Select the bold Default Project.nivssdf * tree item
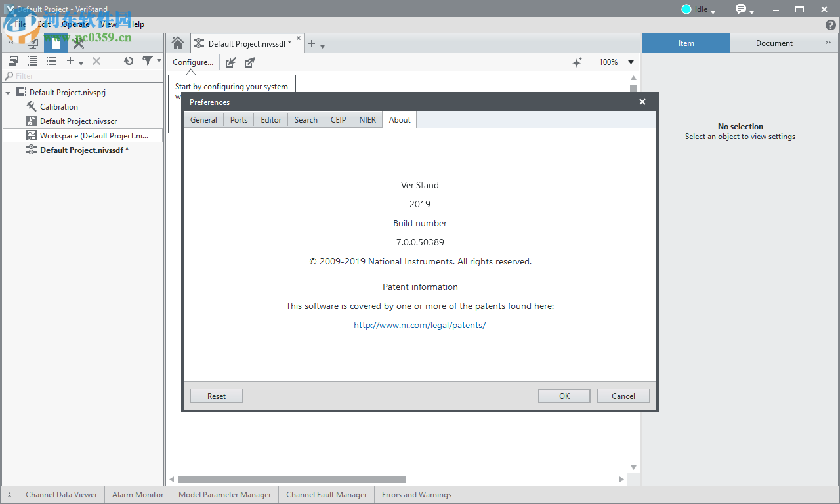This screenshot has height=504, width=840. tap(84, 150)
